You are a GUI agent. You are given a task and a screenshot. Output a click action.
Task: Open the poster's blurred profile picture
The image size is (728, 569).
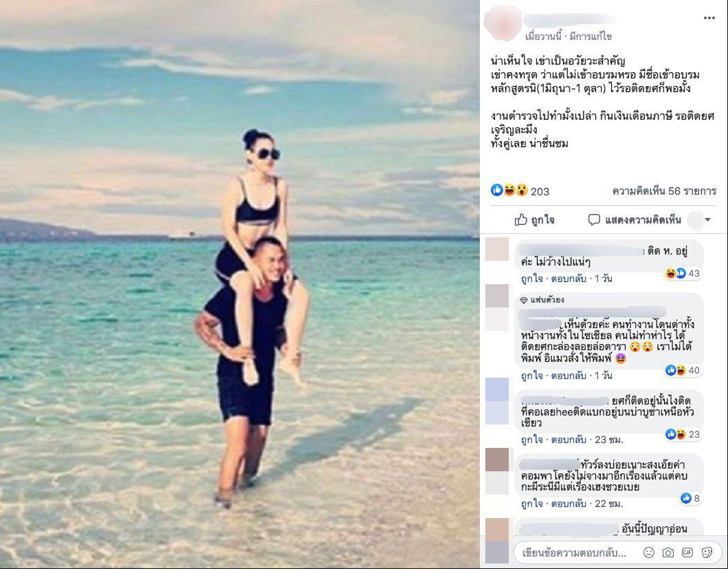tap(503, 23)
